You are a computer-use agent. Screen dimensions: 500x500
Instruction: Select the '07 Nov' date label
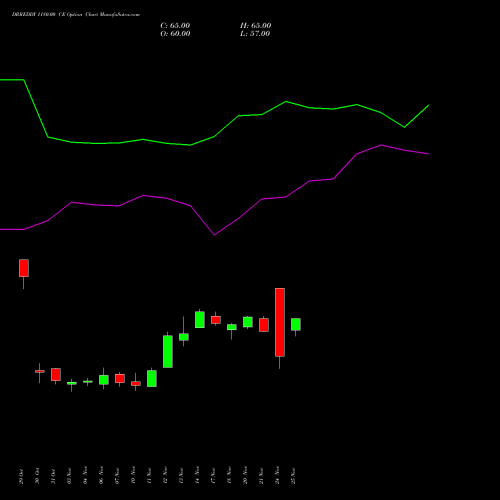point(117,476)
